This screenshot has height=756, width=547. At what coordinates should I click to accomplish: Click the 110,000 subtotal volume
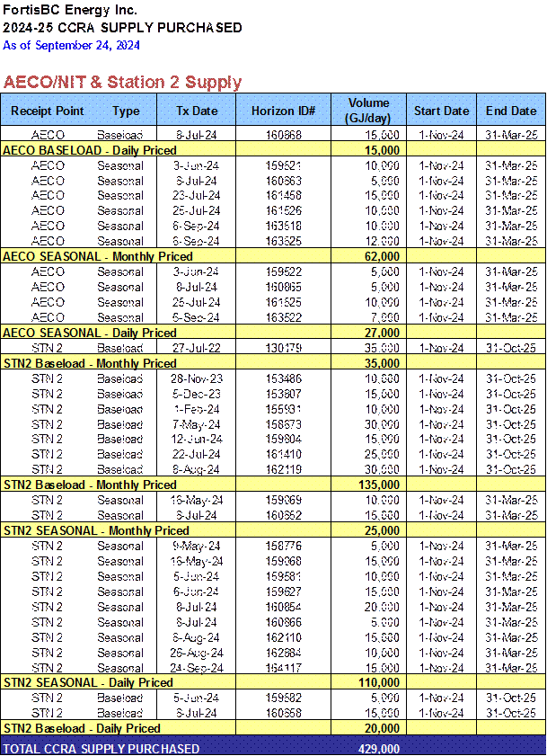tap(379, 682)
